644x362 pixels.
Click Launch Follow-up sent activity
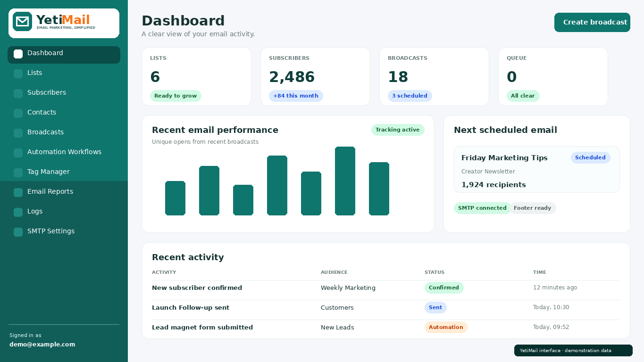click(191, 307)
